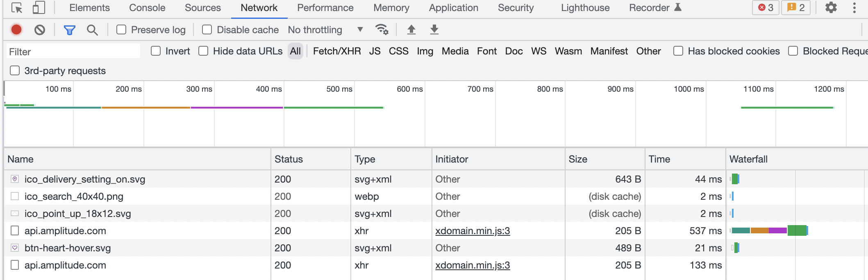This screenshot has width=868, height=280.
Task: Toggle the network filter funnel icon
Action: coord(69,30)
